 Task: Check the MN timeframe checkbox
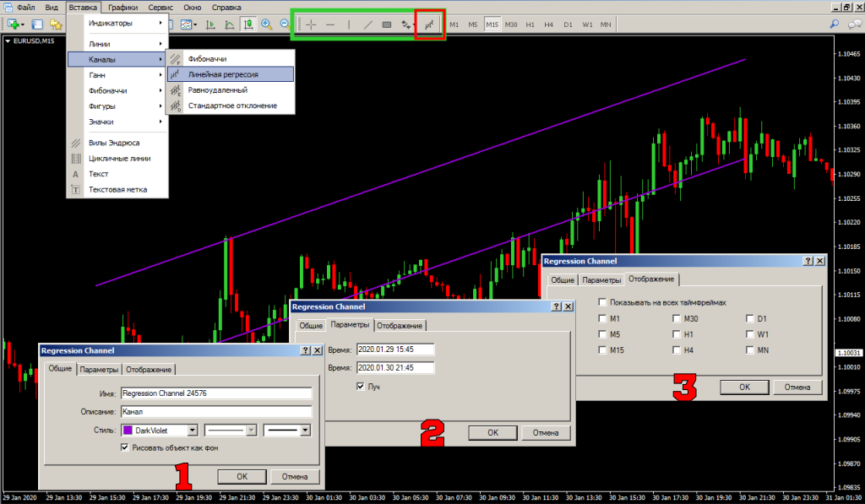coord(750,350)
